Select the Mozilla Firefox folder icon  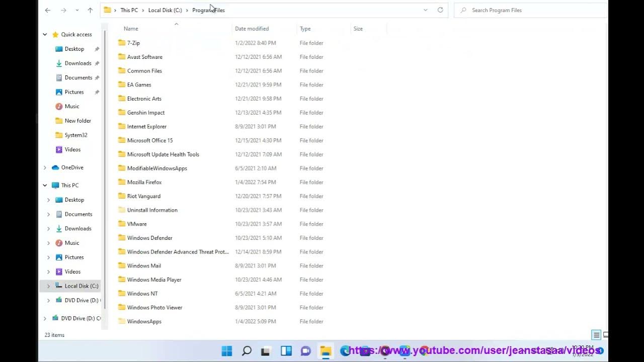121,182
